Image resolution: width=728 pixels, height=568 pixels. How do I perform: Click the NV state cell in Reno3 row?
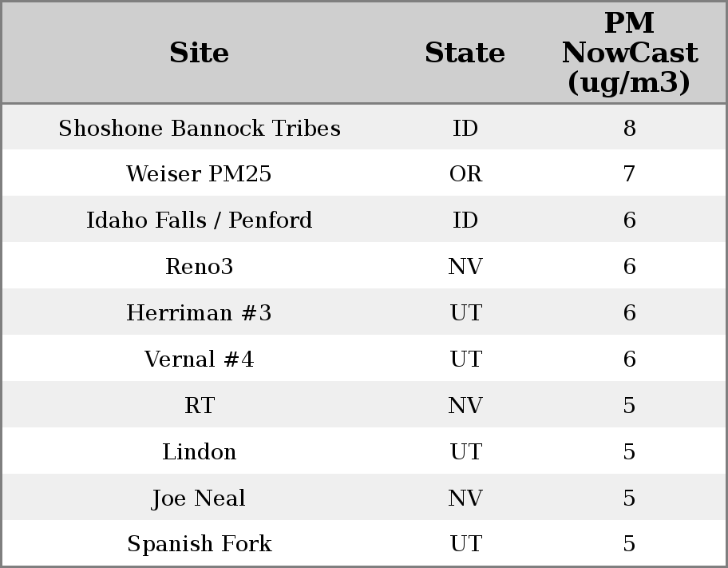465,267
